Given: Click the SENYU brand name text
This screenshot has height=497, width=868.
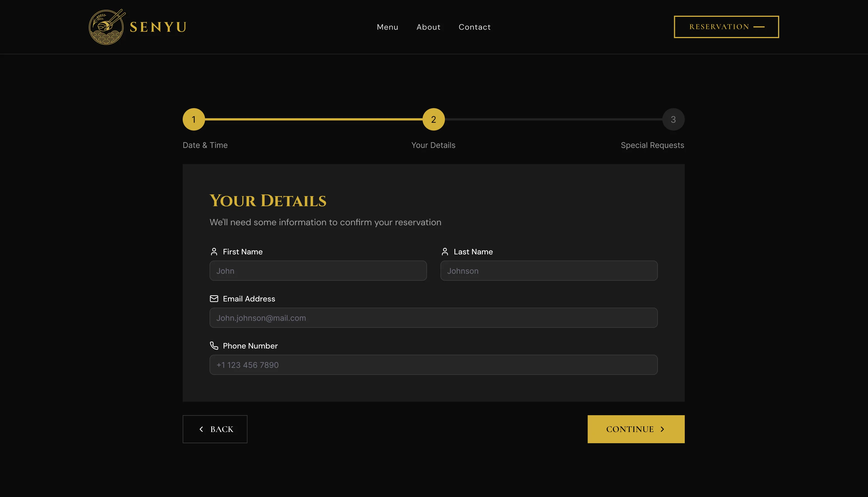Looking at the screenshot, I should 158,27.
